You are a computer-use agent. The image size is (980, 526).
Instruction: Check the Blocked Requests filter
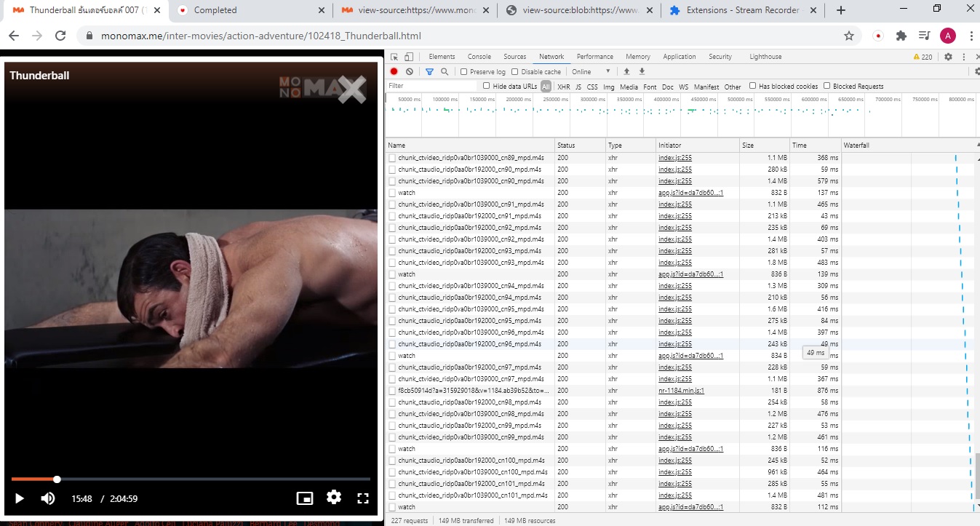[827, 86]
